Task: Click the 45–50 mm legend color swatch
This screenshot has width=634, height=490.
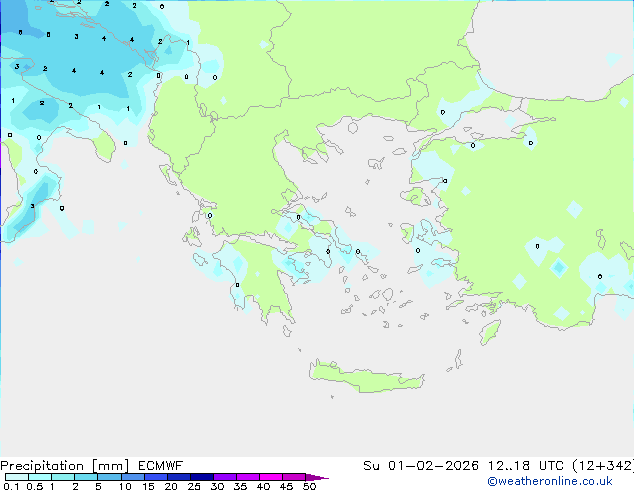Action: [294, 477]
